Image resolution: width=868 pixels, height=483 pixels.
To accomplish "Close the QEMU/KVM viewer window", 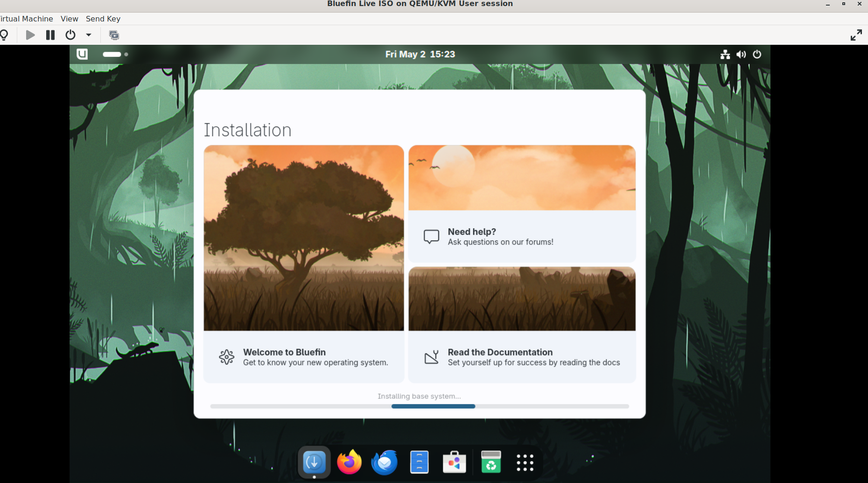I will [x=860, y=4].
